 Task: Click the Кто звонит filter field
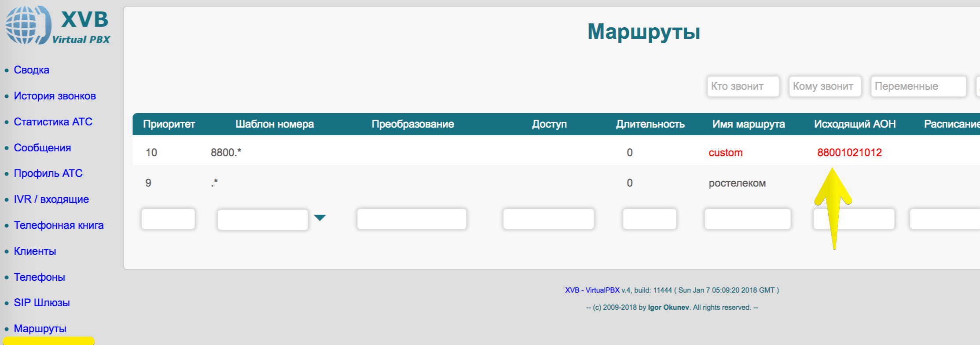click(x=743, y=86)
